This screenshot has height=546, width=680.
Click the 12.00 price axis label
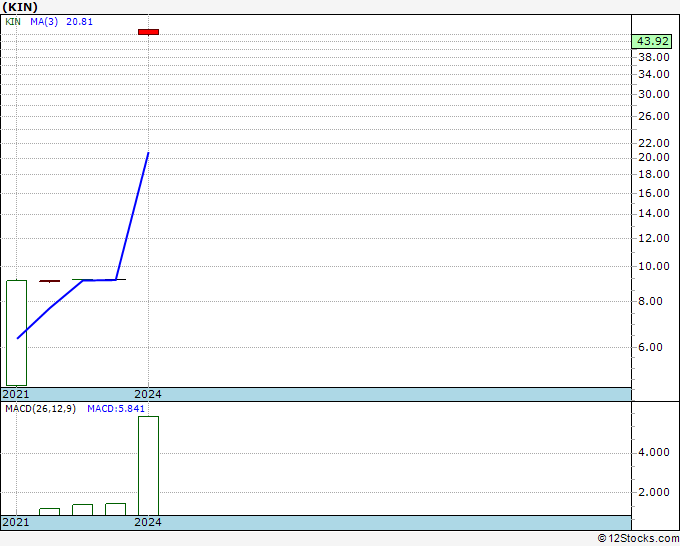tap(654, 238)
